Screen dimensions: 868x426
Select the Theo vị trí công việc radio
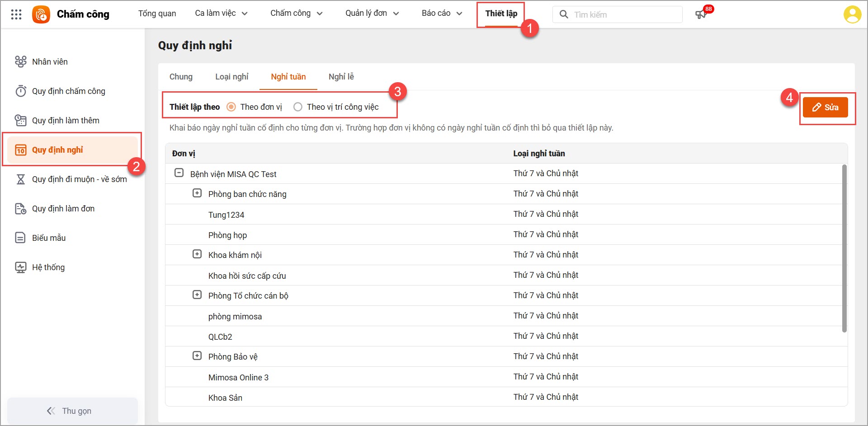coord(298,107)
